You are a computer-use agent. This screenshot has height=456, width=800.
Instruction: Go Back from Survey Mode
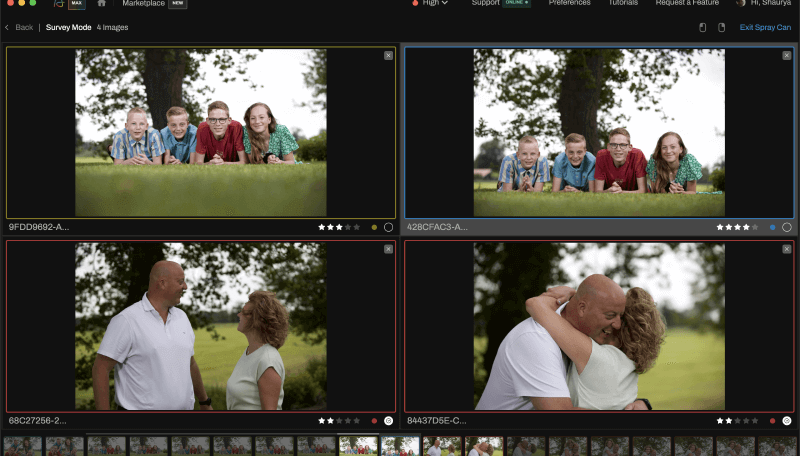[19, 27]
